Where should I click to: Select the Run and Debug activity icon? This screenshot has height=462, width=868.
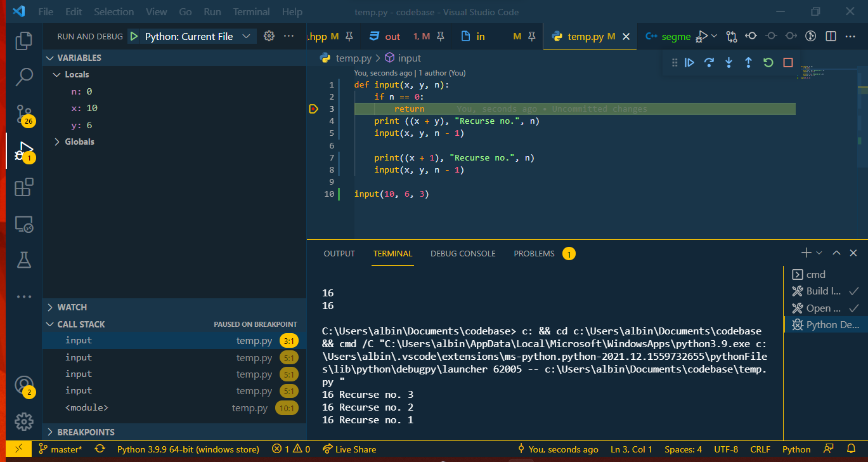(24, 152)
